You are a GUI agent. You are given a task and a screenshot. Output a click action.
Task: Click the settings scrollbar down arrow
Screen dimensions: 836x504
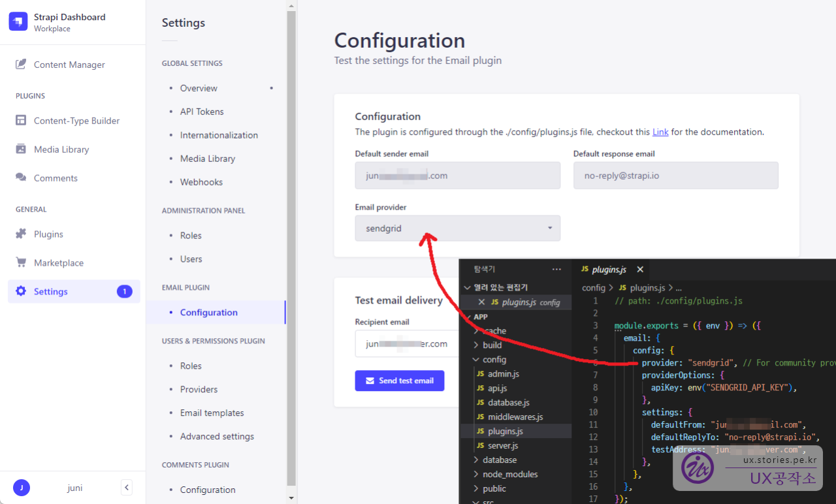click(291, 498)
